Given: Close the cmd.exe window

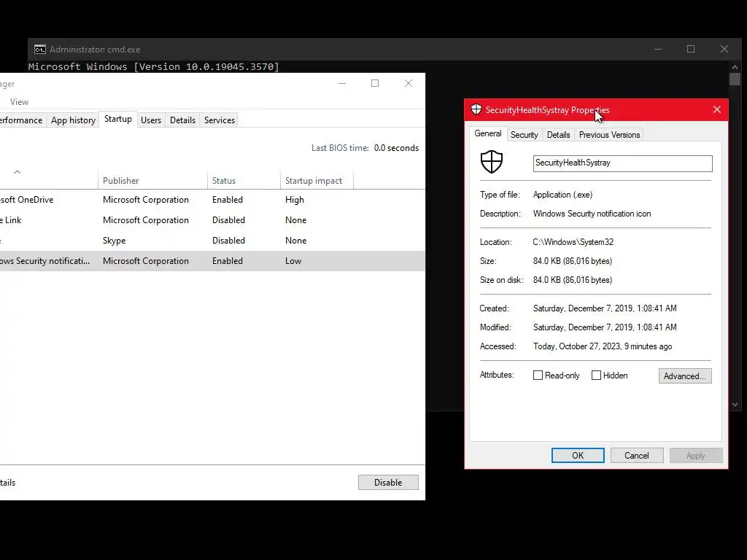Looking at the screenshot, I should pos(724,49).
